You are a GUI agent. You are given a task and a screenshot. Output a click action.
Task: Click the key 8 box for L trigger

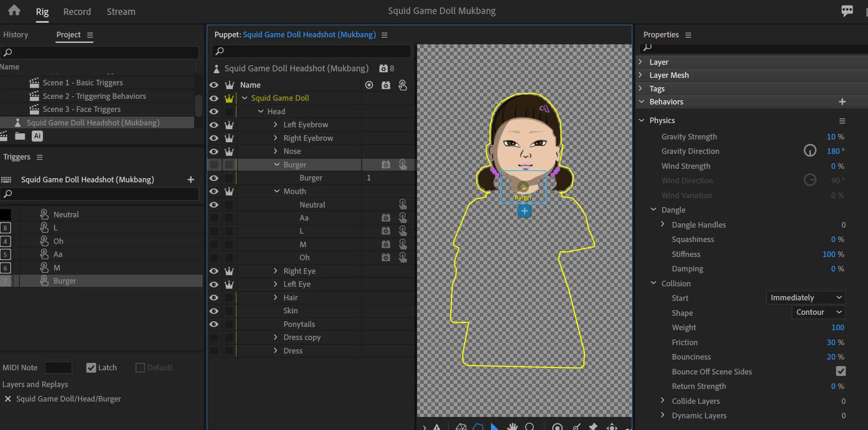6,228
